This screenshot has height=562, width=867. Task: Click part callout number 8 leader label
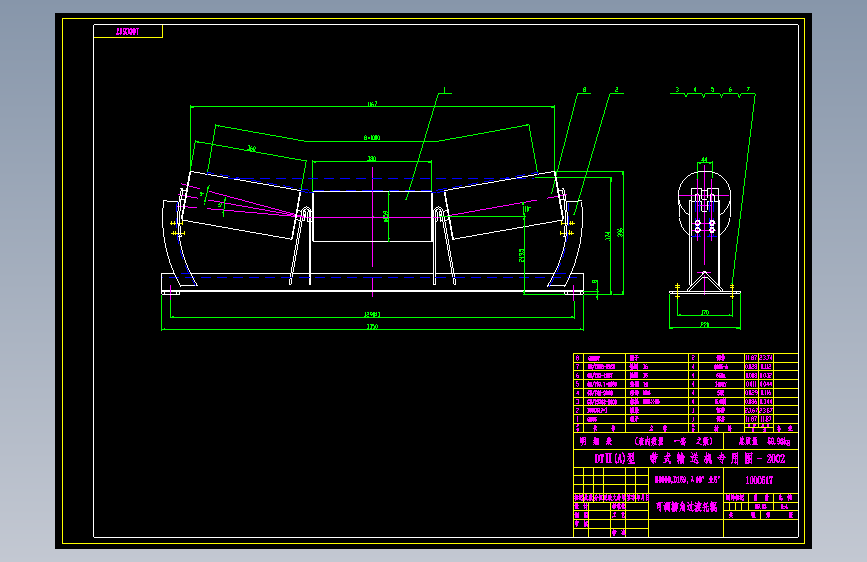(x=584, y=90)
